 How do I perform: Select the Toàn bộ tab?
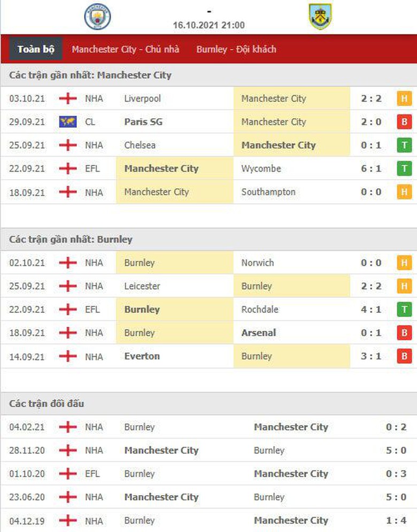[x=36, y=49]
